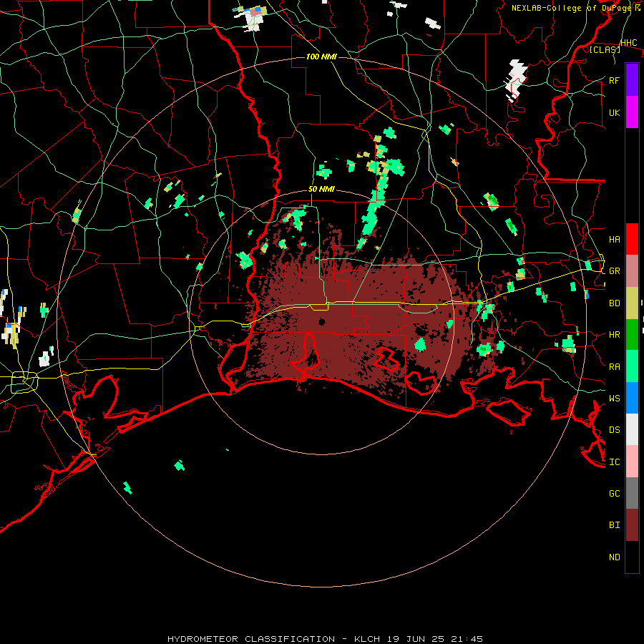
Task: Select the 'HR' legend label
Action: click(615, 335)
